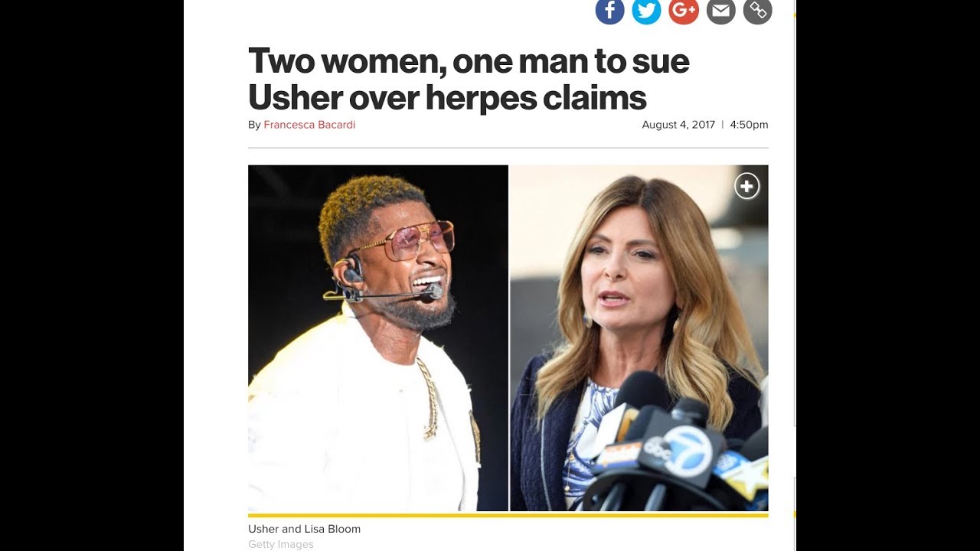Viewport: 980px width, 551px height.
Task: Click the caption "Usher and Lisa Bloom"
Action: point(304,529)
